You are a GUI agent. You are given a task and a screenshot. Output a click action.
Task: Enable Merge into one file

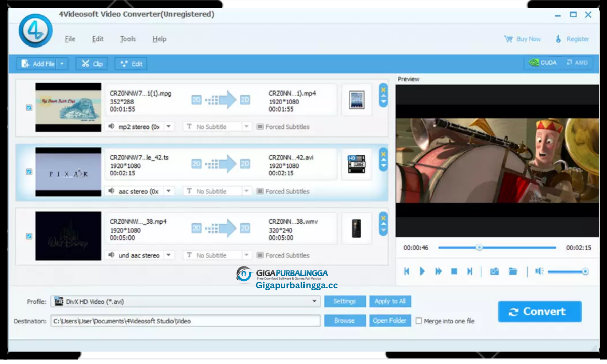coord(419,321)
